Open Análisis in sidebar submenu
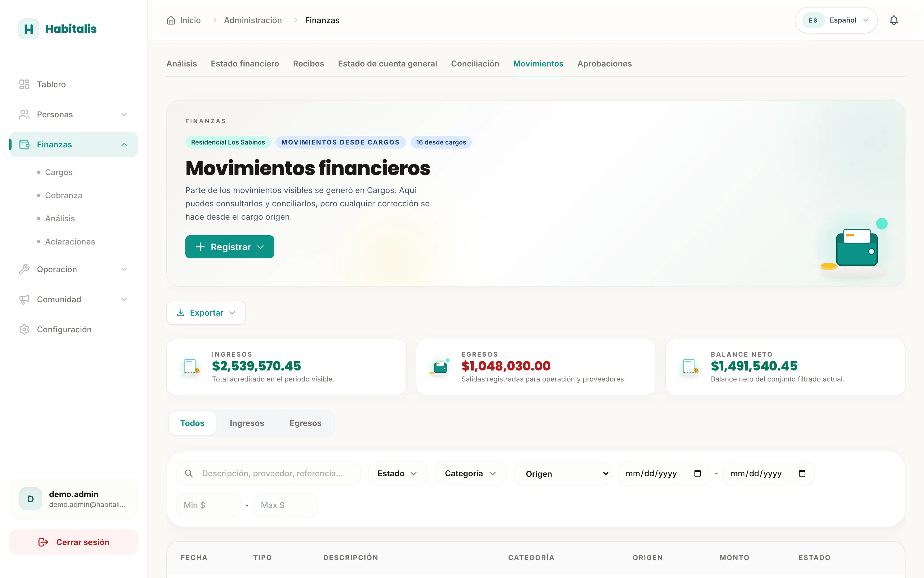The image size is (924, 578). click(x=60, y=219)
